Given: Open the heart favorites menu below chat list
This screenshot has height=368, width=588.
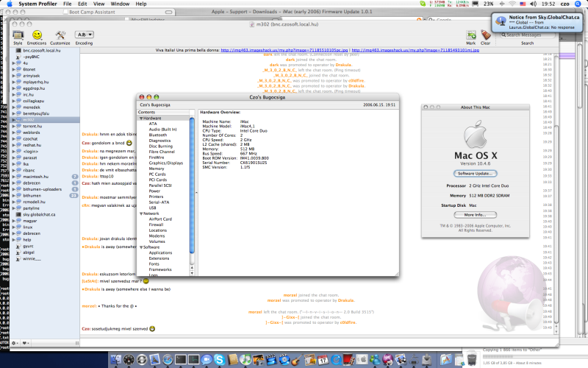Looking at the screenshot, I should tap(26, 343).
